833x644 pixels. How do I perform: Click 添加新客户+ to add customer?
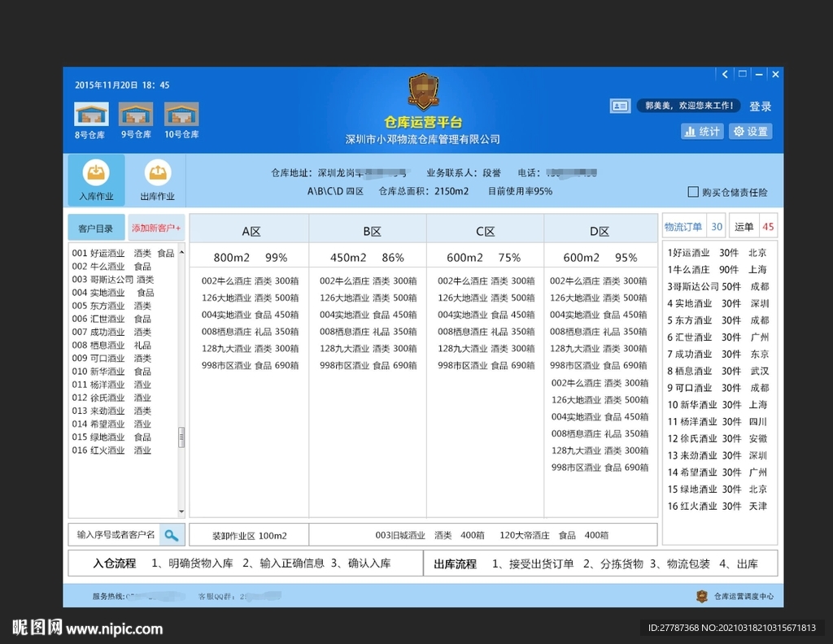(156, 228)
